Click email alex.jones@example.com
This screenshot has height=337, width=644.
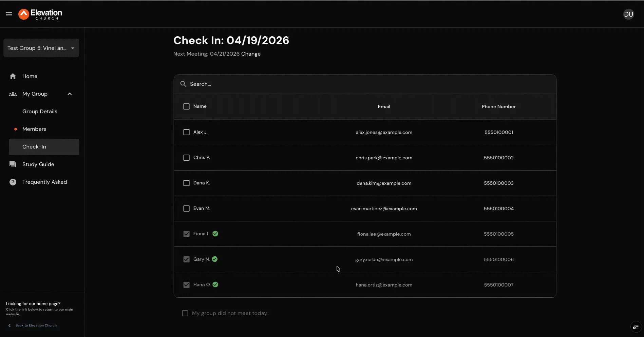tap(384, 132)
